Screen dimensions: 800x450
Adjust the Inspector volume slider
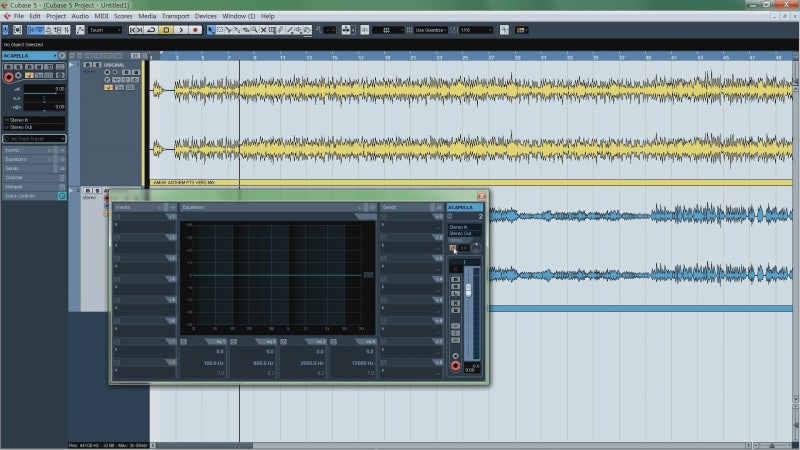(x=44, y=89)
